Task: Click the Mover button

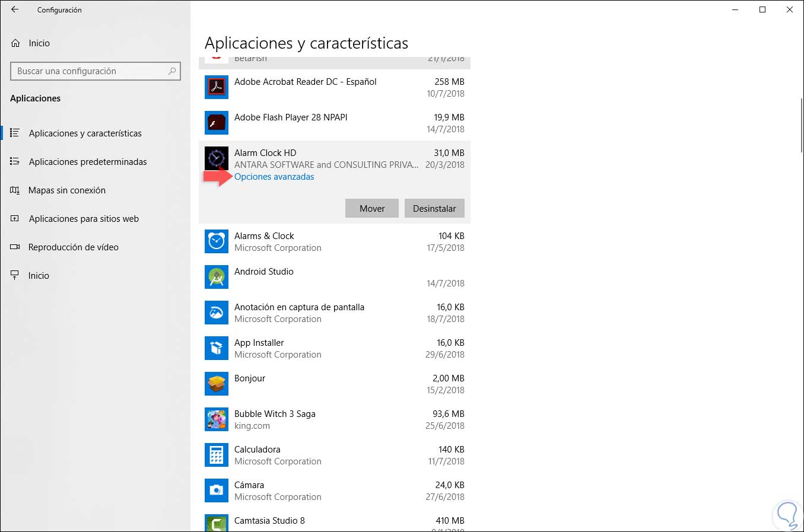Action: click(x=372, y=208)
